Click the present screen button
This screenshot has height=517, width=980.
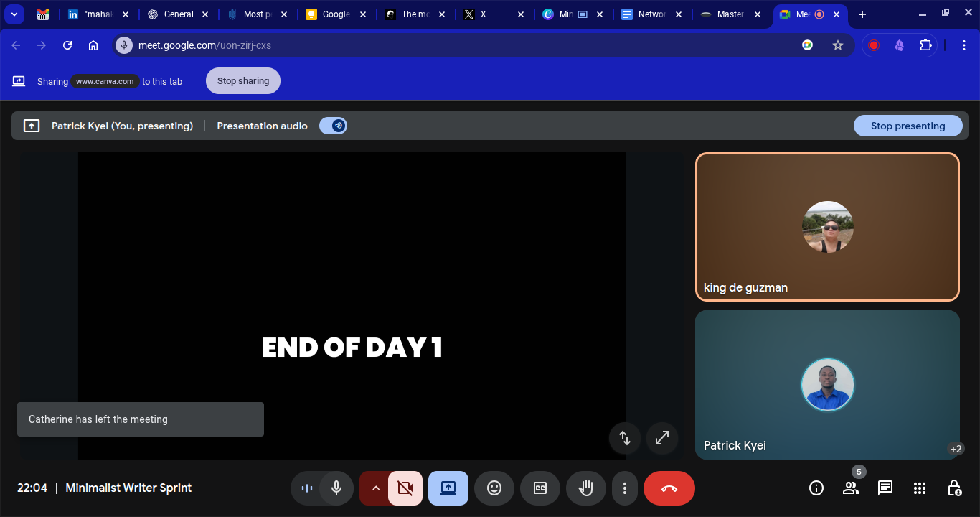448,488
